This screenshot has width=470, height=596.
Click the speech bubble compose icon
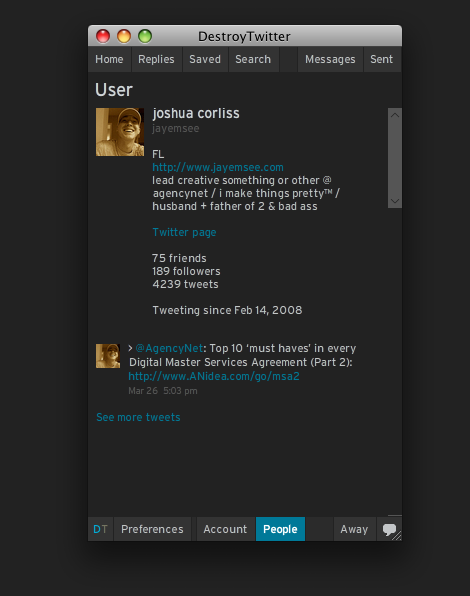(x=389, y=529)
